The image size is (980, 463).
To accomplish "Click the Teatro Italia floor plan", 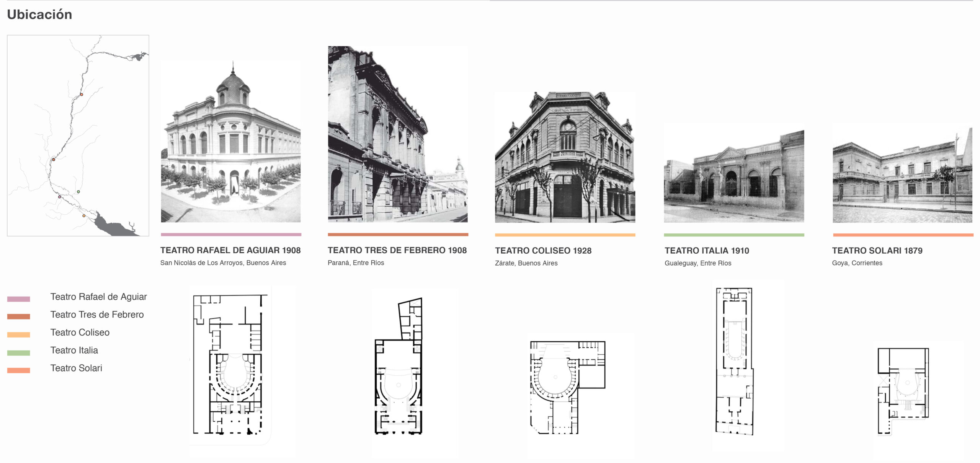I will click(734, 361).
